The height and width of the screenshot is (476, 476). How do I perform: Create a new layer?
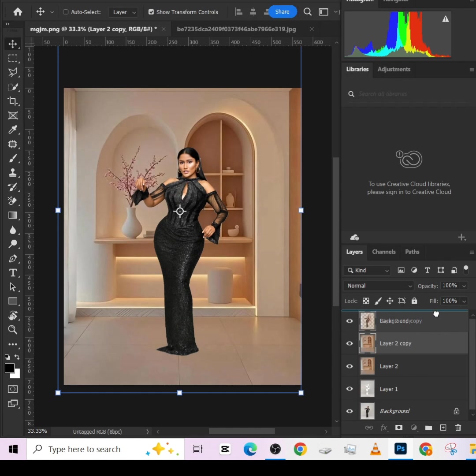pos(443,428)
